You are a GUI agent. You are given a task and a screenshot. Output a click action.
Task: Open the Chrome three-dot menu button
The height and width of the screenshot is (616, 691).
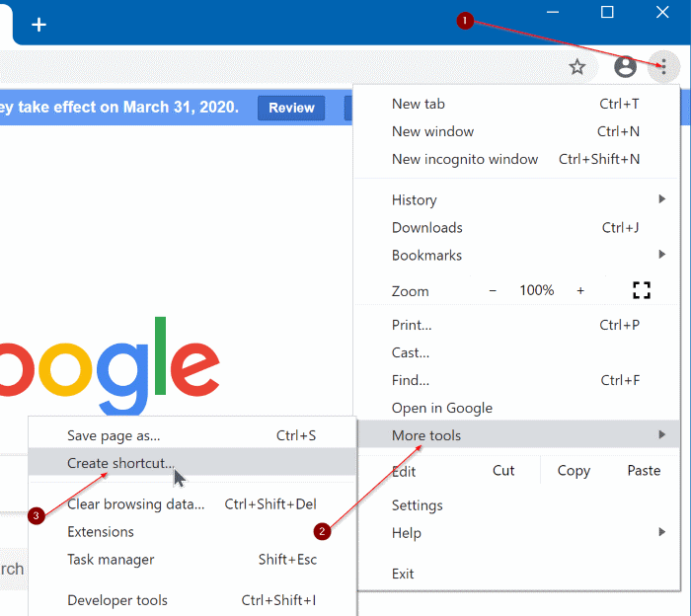[x=663, y=67]
